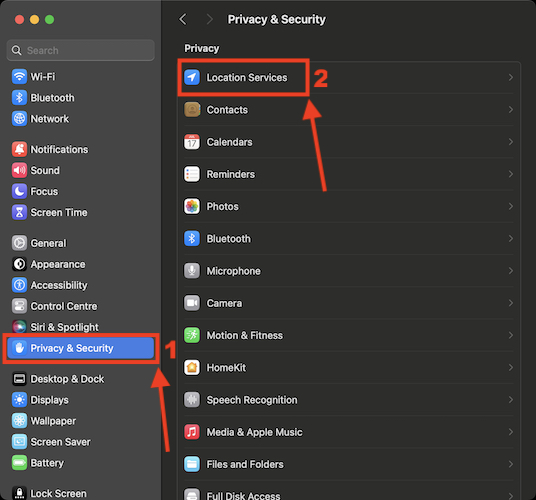
Task: Click the search magnifier icon
Action: click(16, 51)
